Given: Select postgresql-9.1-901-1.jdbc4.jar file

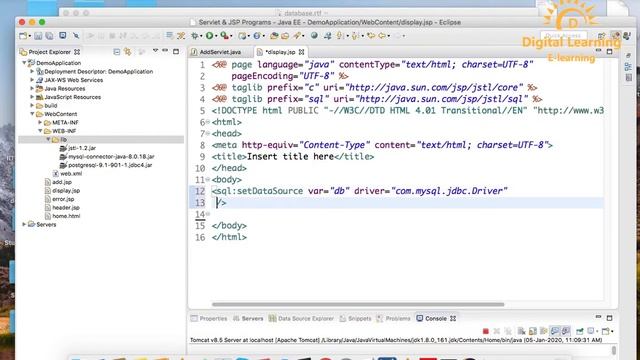Looking at the screenshot, I should coord(106,165).
